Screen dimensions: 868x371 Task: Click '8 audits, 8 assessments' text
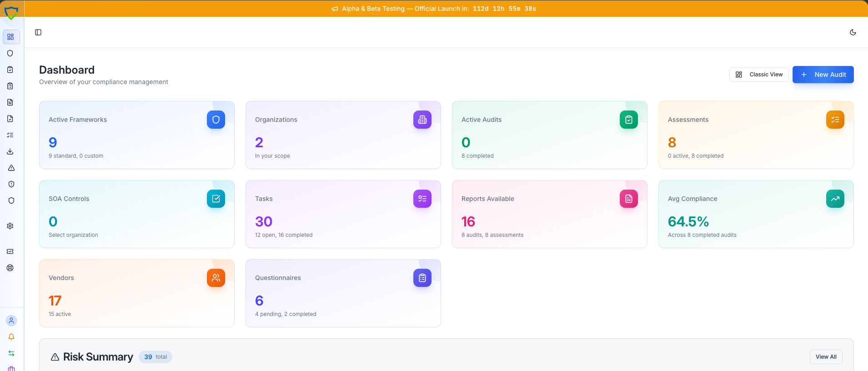(492, 235)
